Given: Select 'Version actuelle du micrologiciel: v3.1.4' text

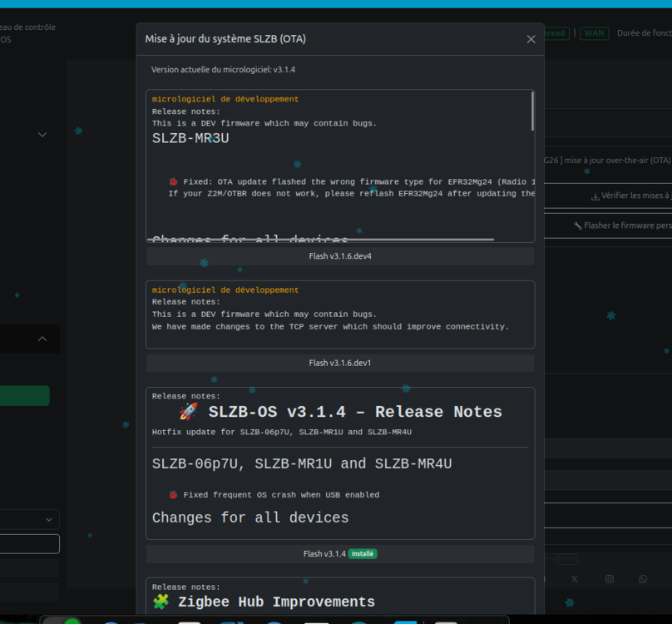Looking at the screenshot, I should pyautogui.click(x=223, y=70).
